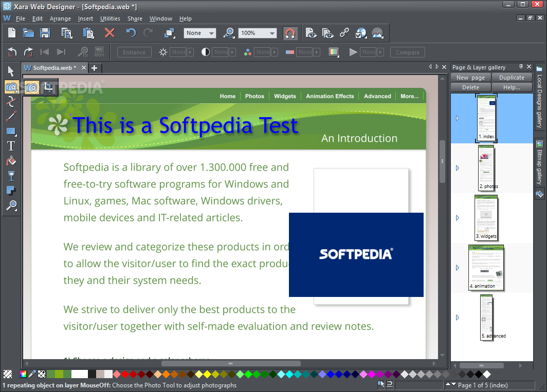Undo the last action
The width and height of the screenshot is (547, 392).
[x=131, y=33]
